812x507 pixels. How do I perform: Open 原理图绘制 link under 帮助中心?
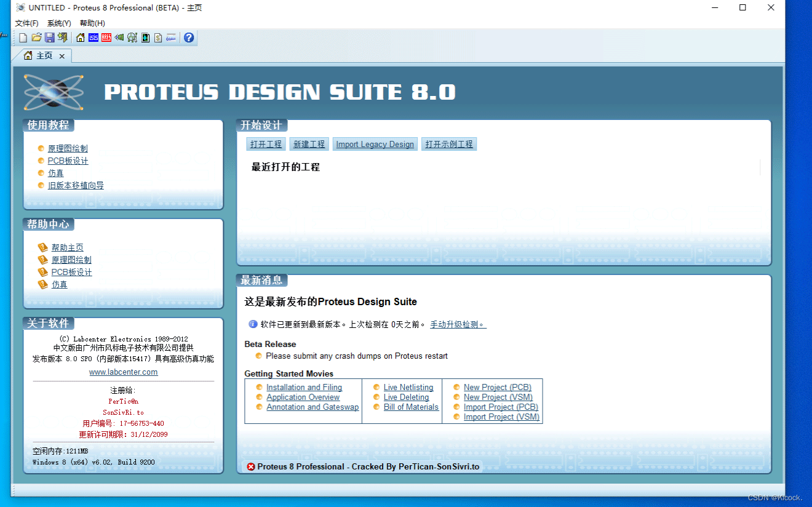coord(71,260)
